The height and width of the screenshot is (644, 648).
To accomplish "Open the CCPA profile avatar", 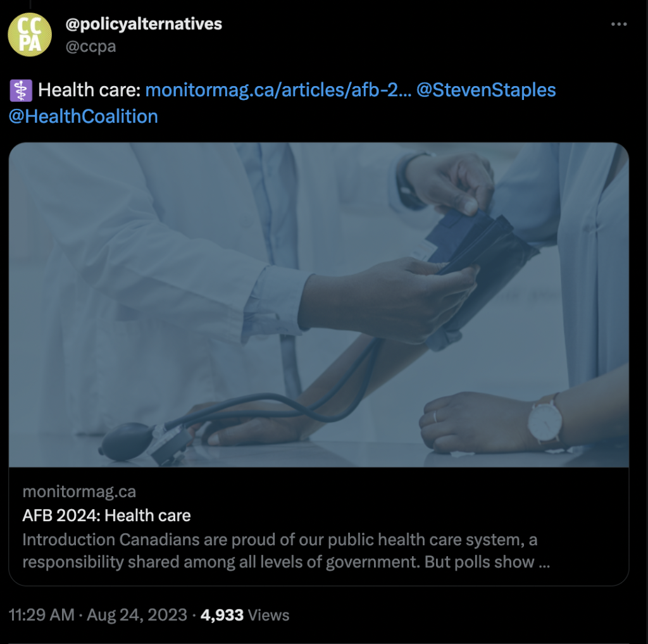I will (x=30, y=35).
